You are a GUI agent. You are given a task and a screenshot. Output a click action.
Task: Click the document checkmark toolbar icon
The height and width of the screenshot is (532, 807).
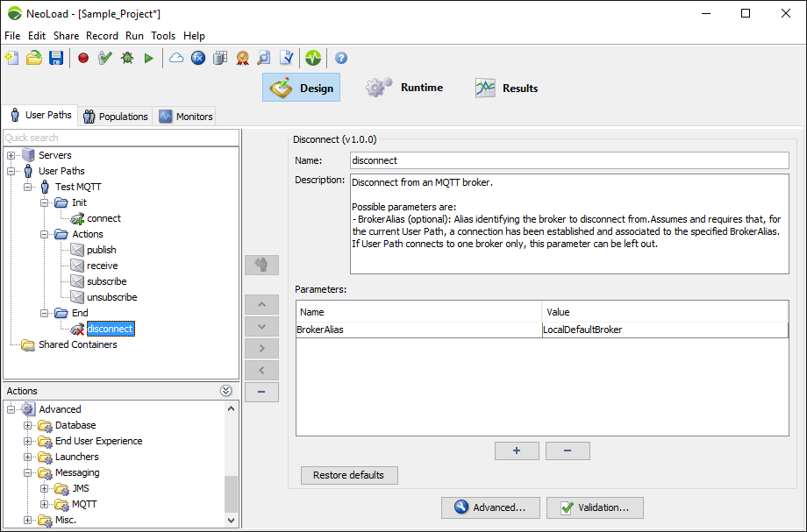click(x=286, y=58)
